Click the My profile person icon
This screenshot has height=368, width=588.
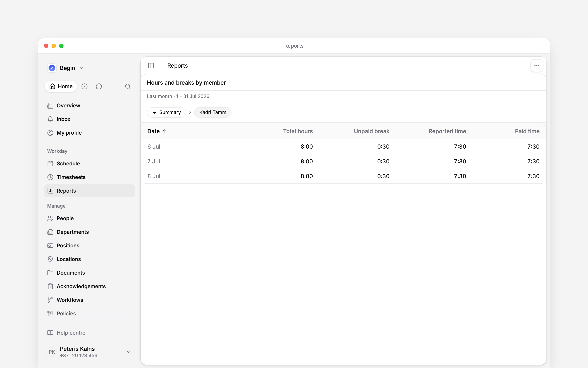point(50,133)
